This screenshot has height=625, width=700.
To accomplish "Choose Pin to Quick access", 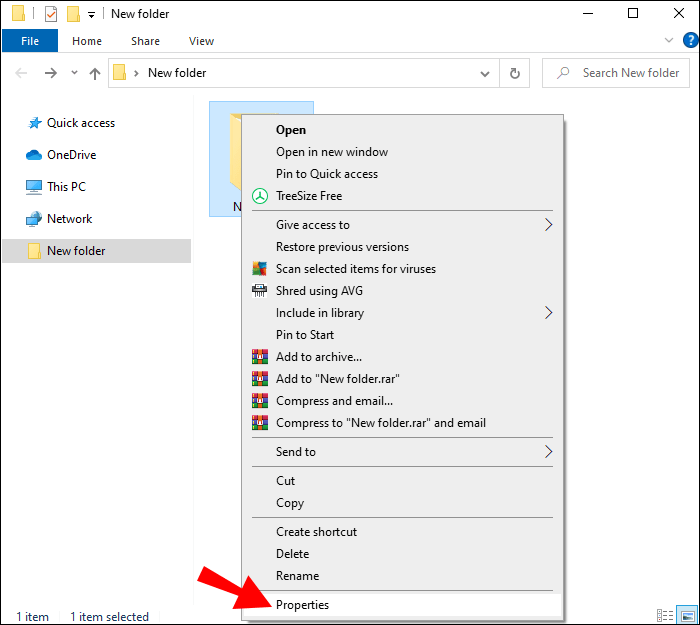I will coord(402,174).
